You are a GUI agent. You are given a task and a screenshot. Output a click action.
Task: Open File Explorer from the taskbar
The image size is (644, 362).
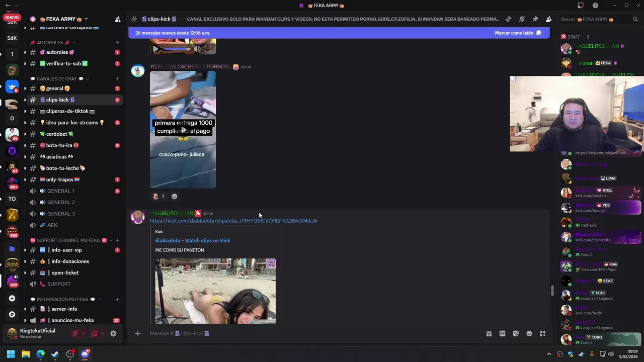tap(26, 354)
